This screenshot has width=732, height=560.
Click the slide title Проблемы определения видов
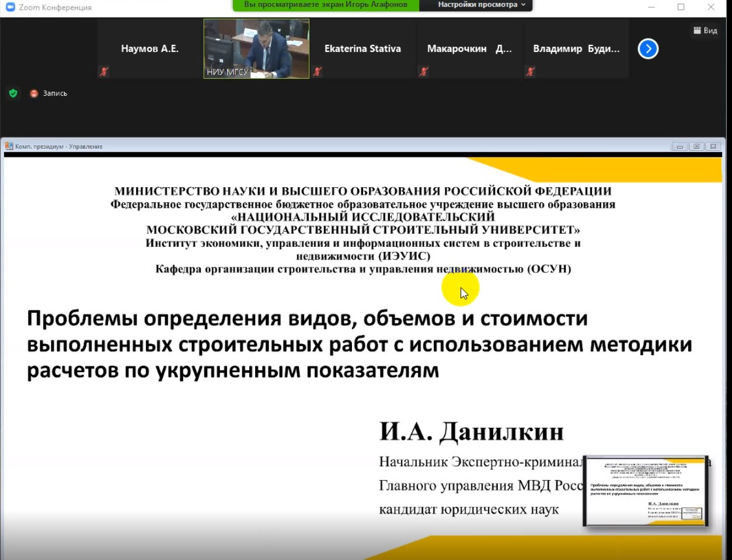click(x=360, y=344)
